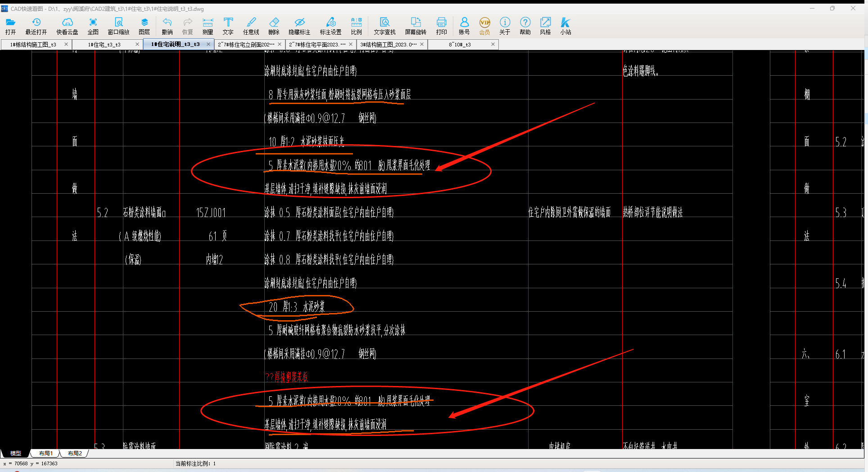
Task: Open the VIP 会员 membership icon
Action: pos(484,26)
